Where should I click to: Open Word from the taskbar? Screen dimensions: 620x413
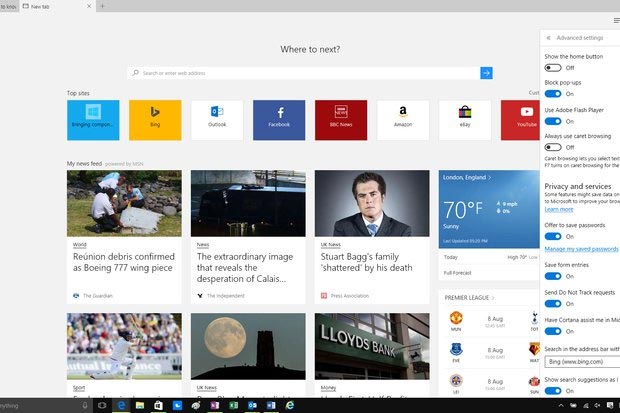[271, 405]
